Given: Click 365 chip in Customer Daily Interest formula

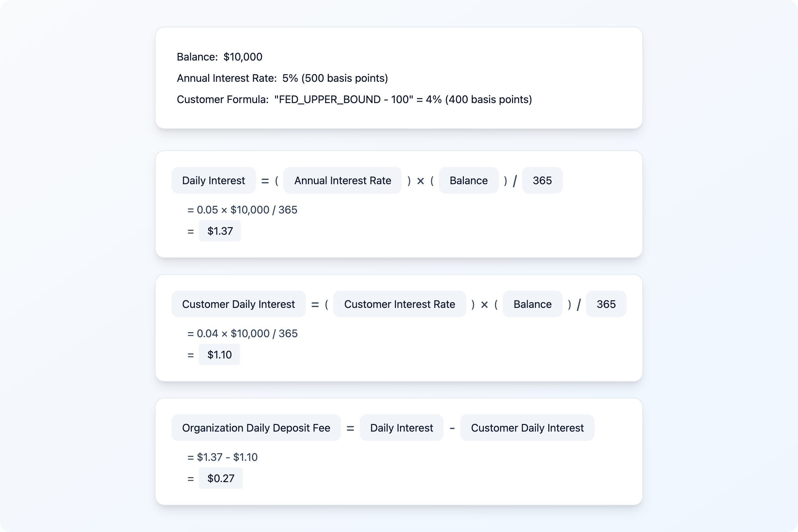Looking at the screenshot, I should (605, 304).
